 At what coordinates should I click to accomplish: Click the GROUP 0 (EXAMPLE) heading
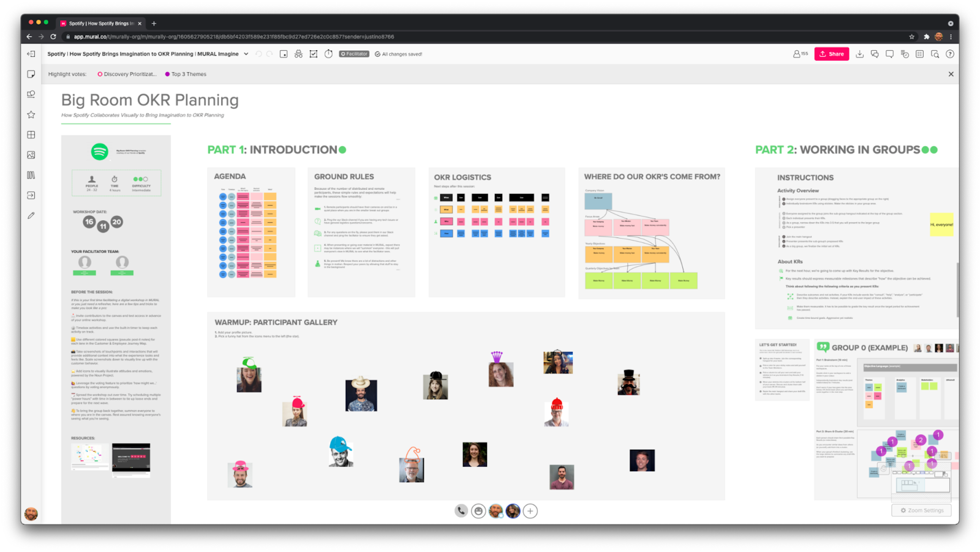click(x=870, y=348)
